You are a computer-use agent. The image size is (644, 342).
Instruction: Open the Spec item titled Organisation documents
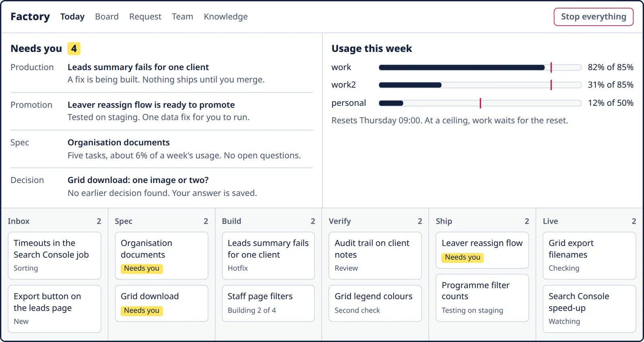[x=161, y=149]
